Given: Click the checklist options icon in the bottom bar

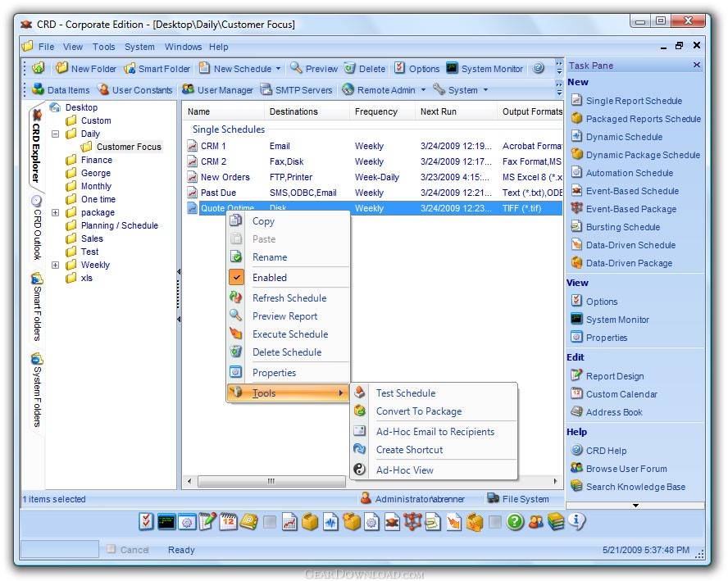Looking at the screenshot, I should 146,522.
